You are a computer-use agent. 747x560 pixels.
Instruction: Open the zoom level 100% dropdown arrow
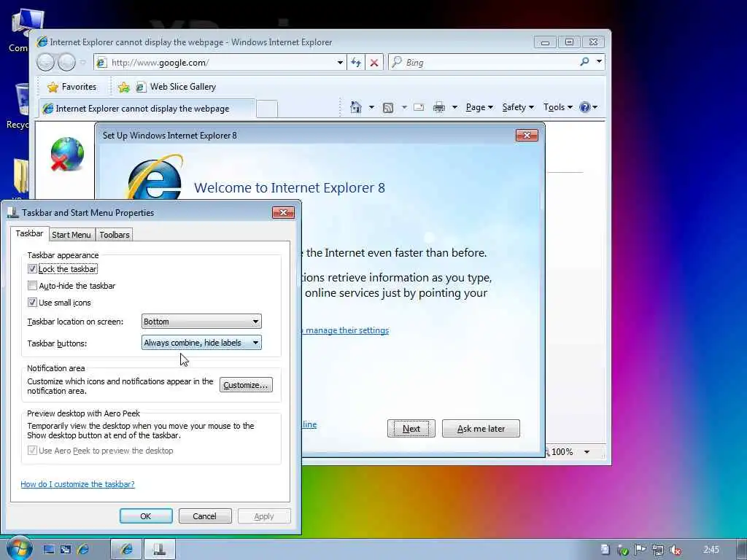(x=587, y=452)
